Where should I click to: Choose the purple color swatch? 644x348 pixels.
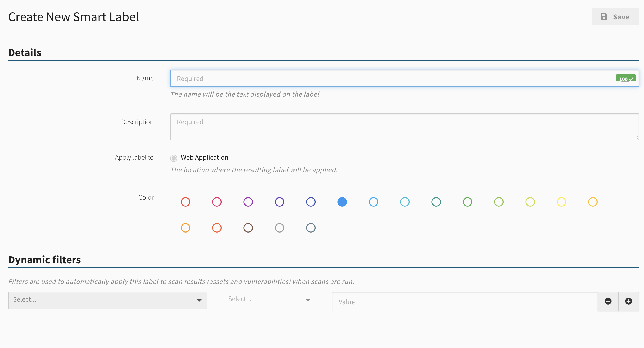tap(248, 202)
